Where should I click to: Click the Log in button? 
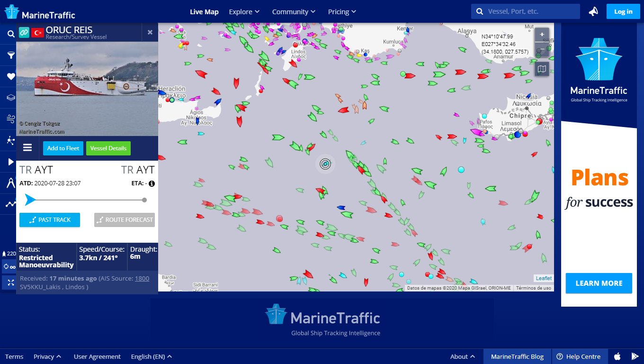pyautogui.click(x=623, y=11)
